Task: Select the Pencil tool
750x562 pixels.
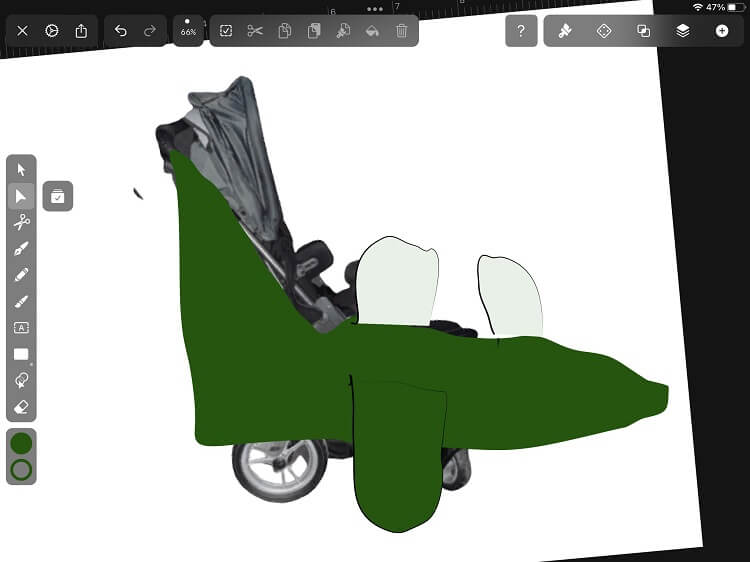Action: 21,275
